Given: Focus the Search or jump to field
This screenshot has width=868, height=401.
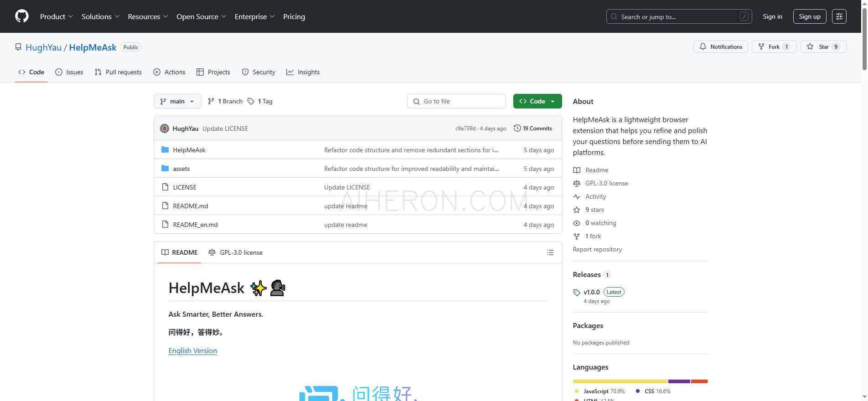Looking at the screenshot, I should (x=679, y=16).
